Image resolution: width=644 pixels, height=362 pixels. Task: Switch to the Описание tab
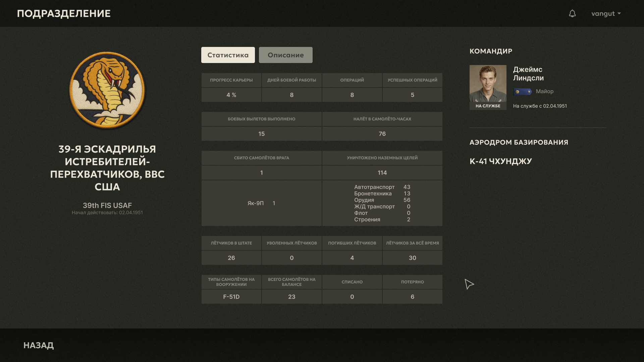click(x=286, y=55)
